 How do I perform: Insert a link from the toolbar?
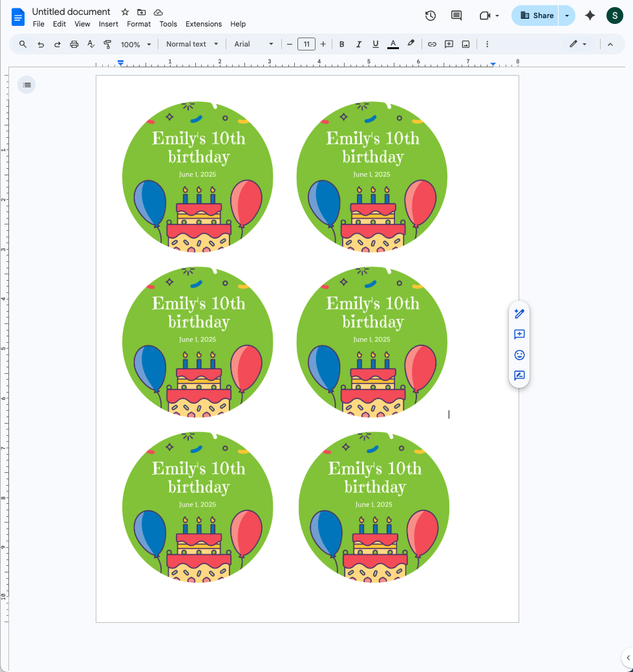pyautogui.click(x=431, y=44)
